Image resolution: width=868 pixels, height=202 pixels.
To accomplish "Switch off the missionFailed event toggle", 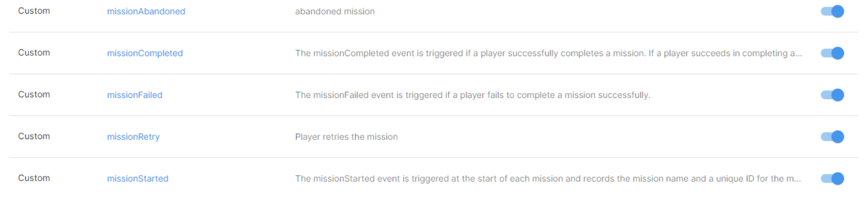I will click(x=832, y=95).
